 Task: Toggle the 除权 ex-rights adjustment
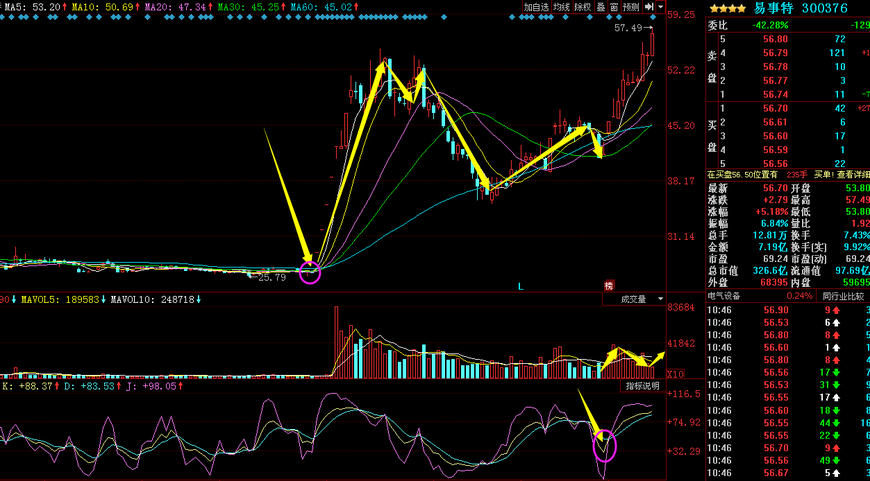(582, 7)
